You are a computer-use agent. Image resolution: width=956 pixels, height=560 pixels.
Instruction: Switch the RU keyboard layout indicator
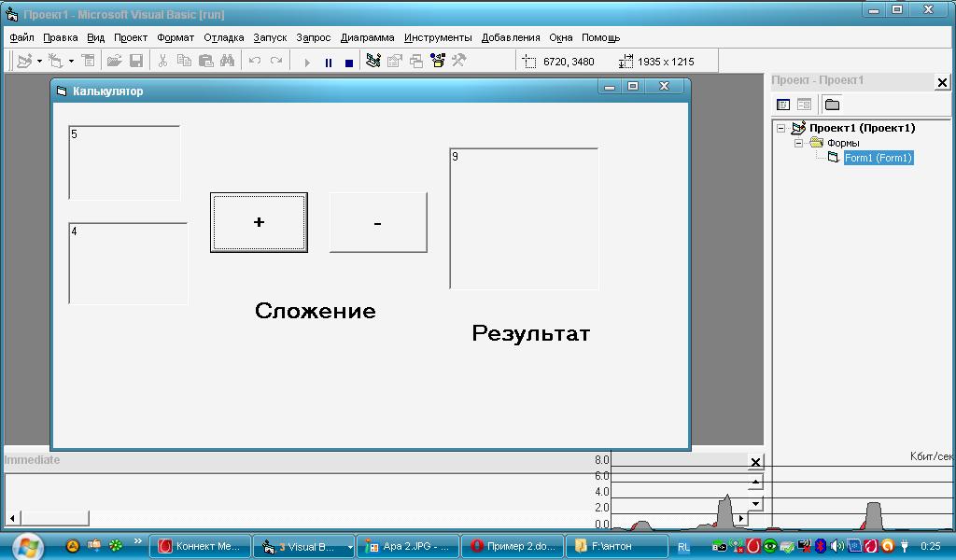684,546
